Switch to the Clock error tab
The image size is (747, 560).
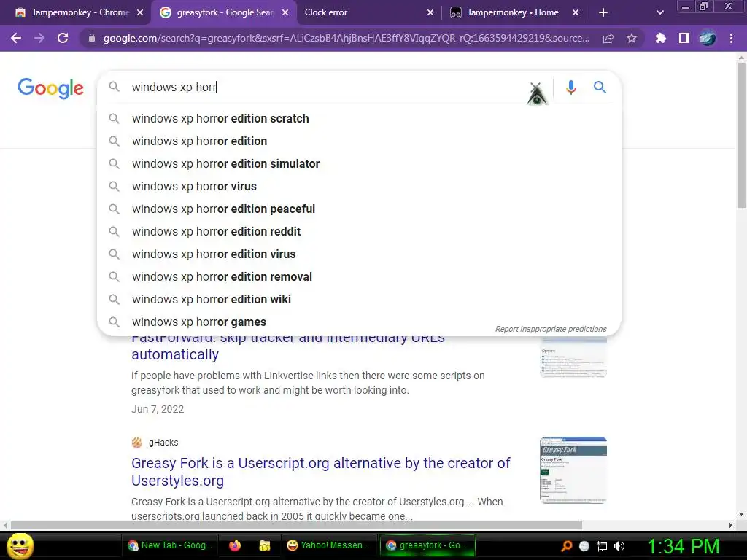coord(367,12)
